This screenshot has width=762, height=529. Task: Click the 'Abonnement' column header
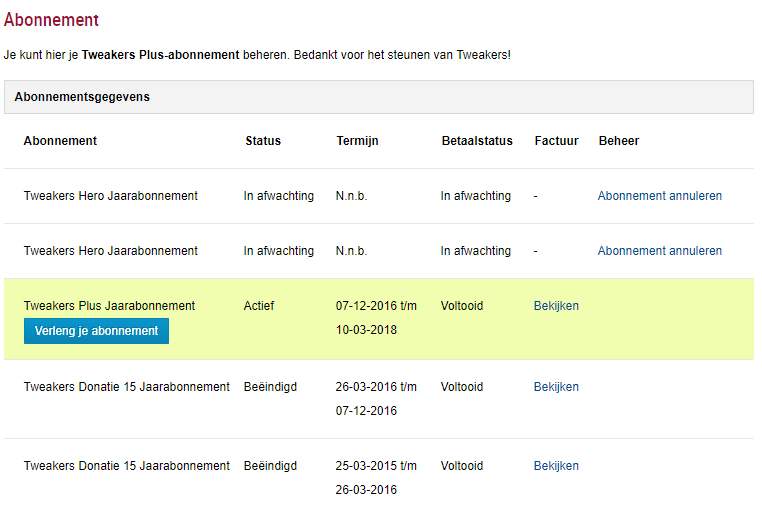(60, 141)
